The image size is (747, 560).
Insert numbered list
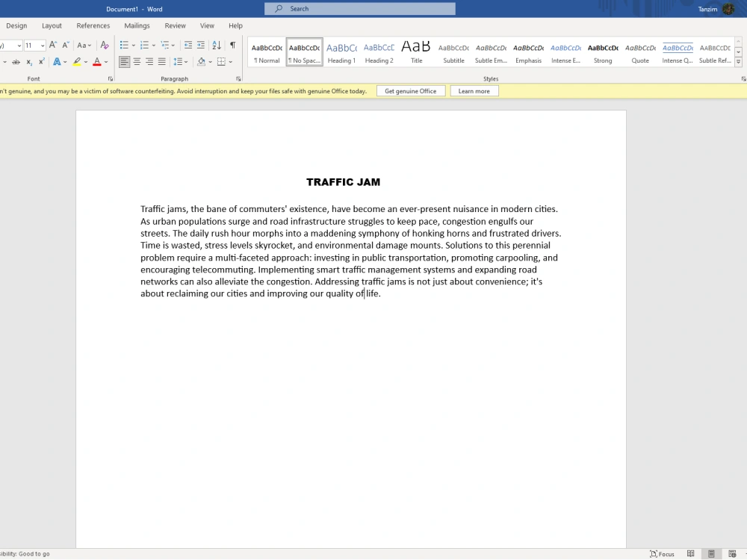pos(144,46)
